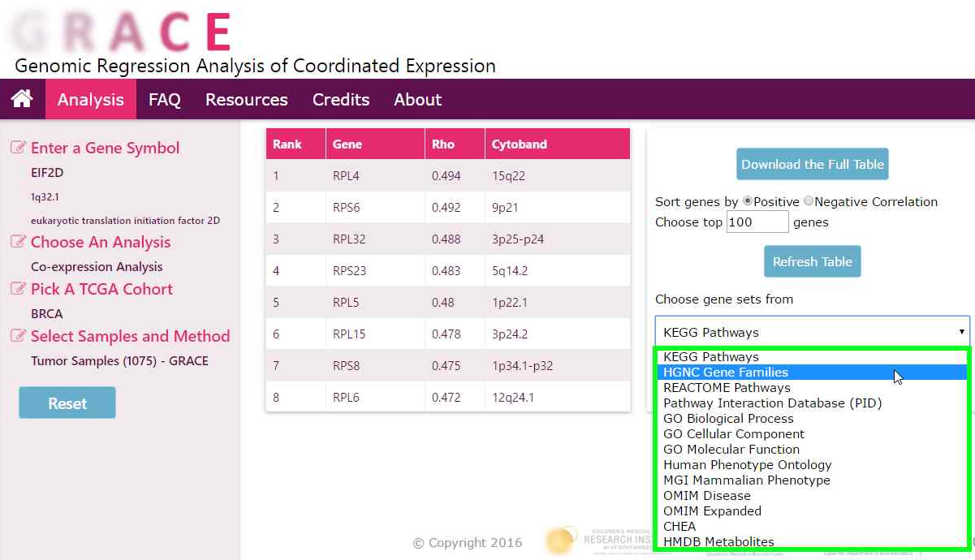Open the Analysis tab
The image size is (975, 560).
click(x=91, y=100)
